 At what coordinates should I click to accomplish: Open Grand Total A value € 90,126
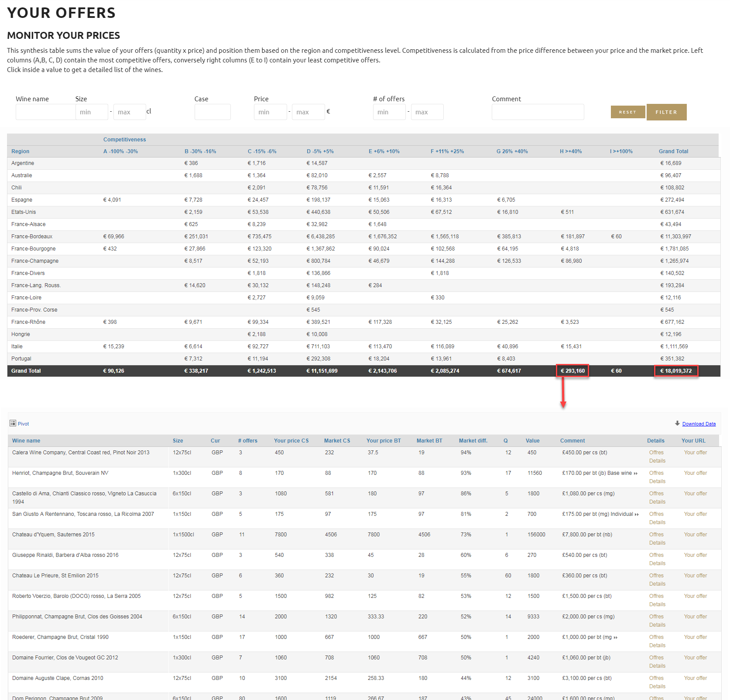(113, 371)
